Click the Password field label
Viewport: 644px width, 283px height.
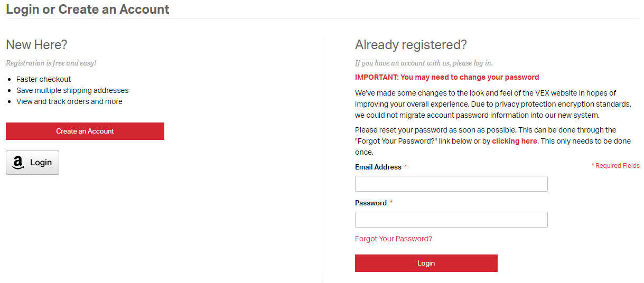pyautogui.click(x=370, y=203)
